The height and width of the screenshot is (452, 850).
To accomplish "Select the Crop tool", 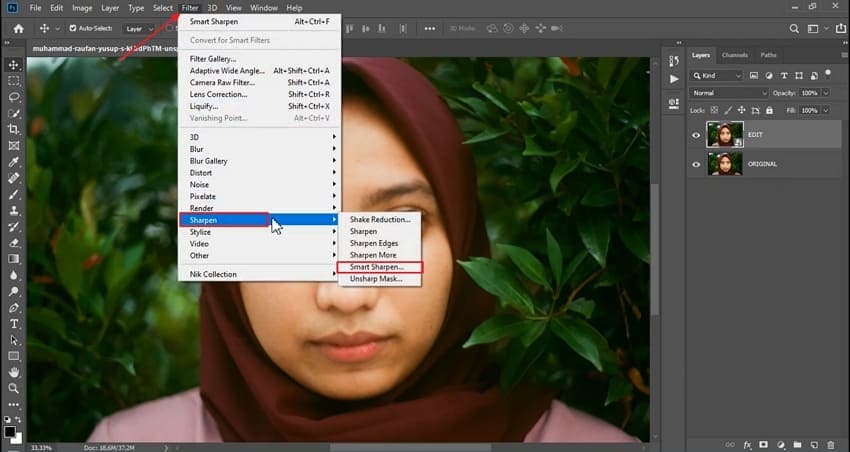I will point(14,129).
